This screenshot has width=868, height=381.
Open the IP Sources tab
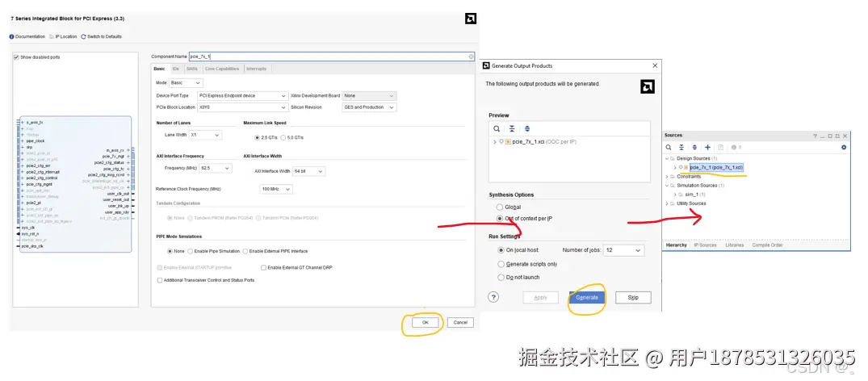(705, 245)
